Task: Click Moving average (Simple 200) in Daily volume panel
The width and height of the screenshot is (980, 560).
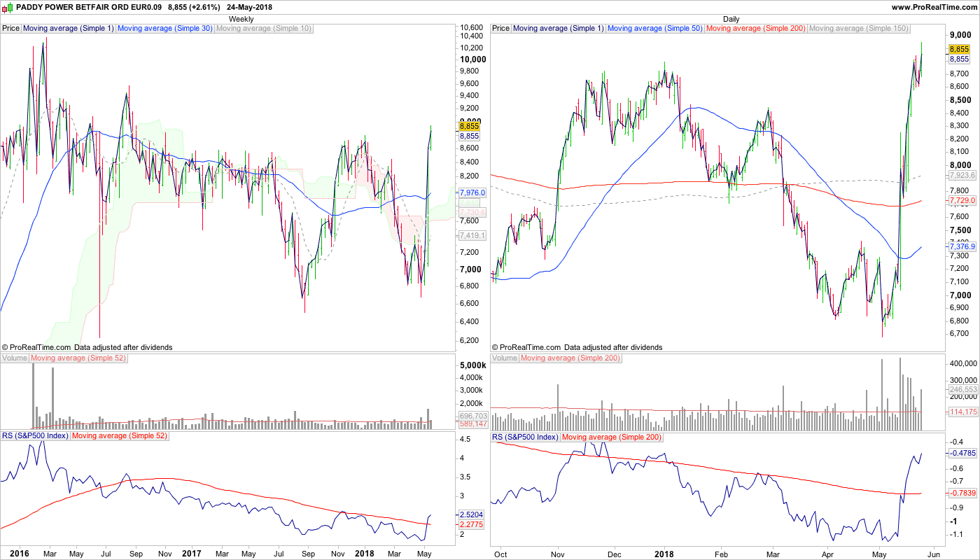Action: pyautogui.click(x=570, y=358)
